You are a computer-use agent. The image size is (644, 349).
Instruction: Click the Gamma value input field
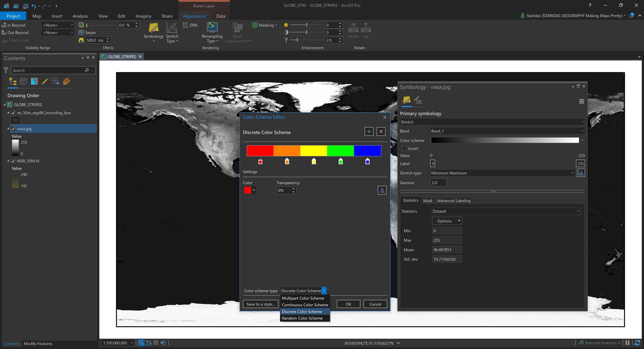pos(438,183)
